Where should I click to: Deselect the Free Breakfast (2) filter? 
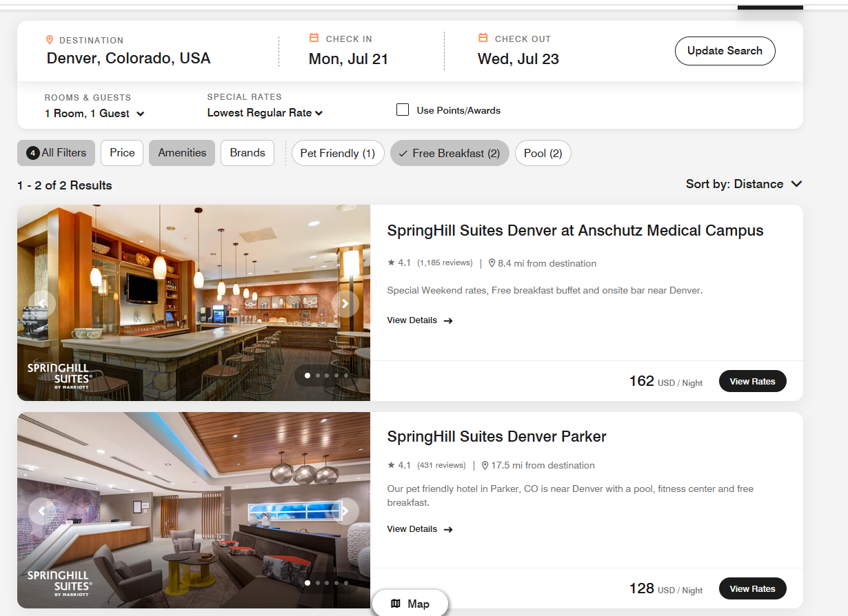click(450, 153)
